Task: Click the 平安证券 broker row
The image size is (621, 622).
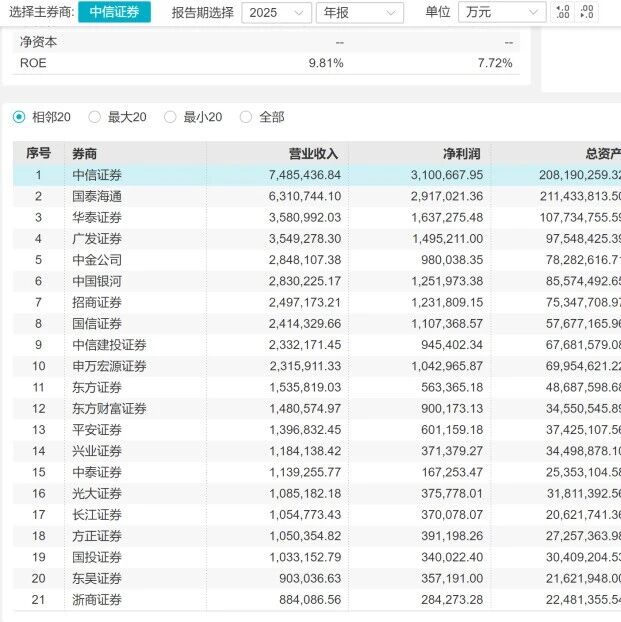Action: (x=317, y=430)
